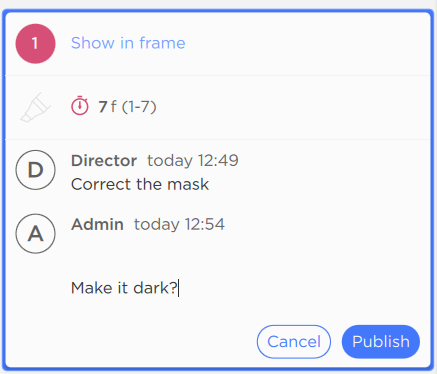The image size is (437, 374).
Task: Click the 'Correct the mask' comment text
Action: 140,184
